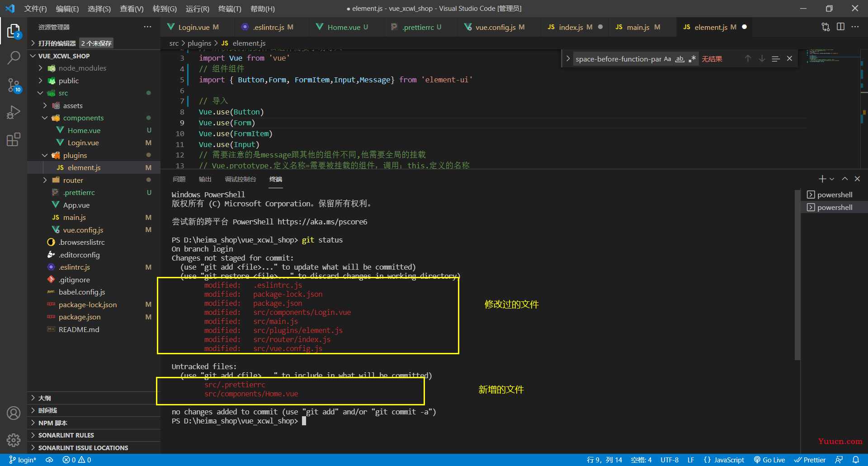Open the Source Control view icon
The height and width of the screenshot is (466, 868).
pos(14,85)
